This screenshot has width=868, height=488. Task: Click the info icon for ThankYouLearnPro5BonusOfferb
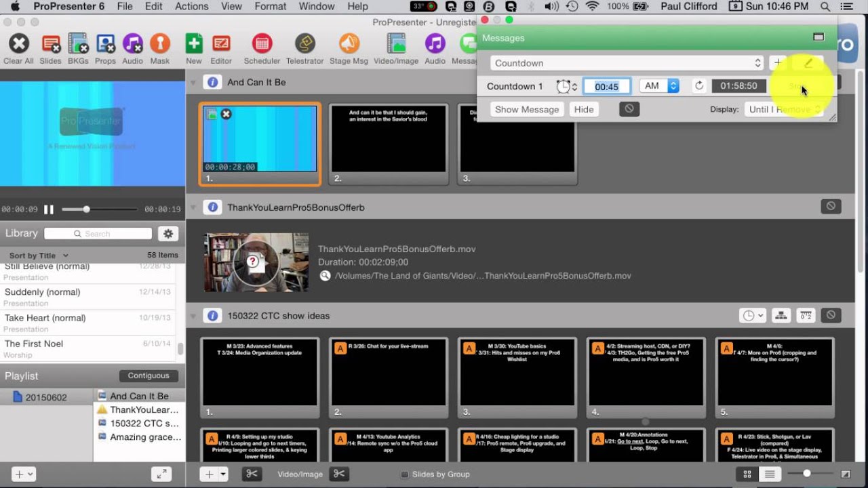(x=213, y=207)
